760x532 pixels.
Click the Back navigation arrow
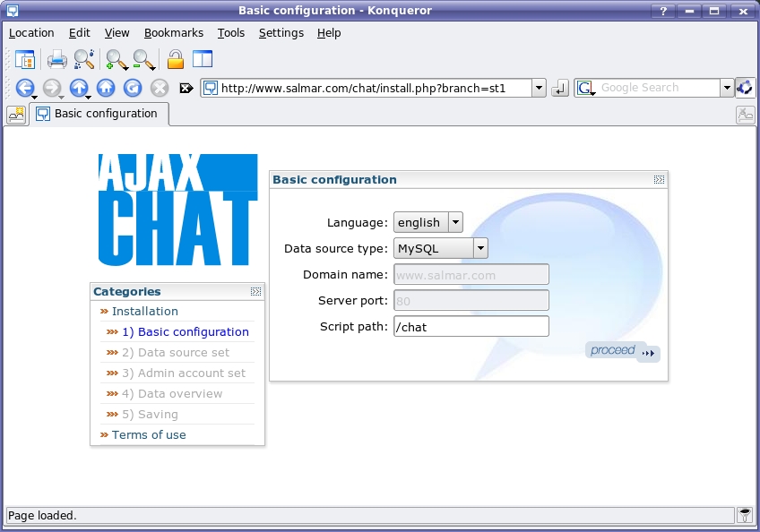point(25,88)
